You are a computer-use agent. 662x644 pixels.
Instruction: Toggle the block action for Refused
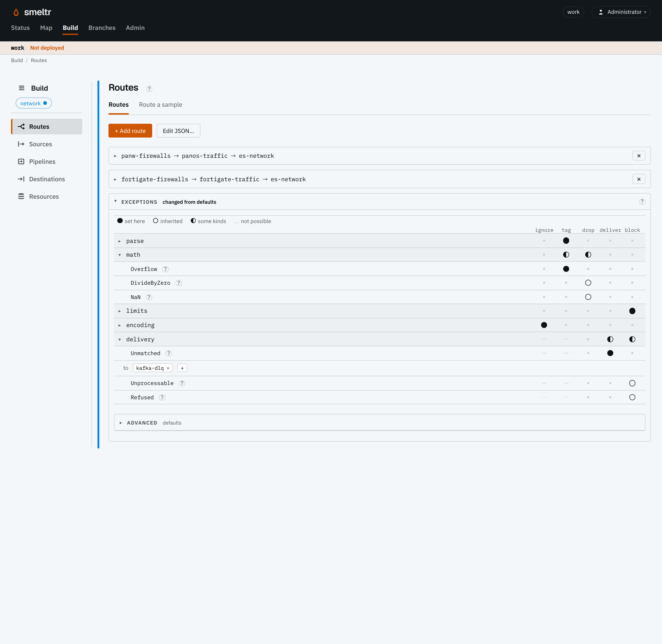pyautogui.click(x=632, y=397)
